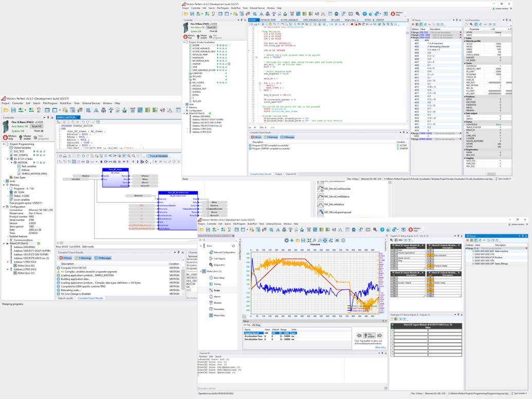Click the scope camera snapshot icon
Screen dimensions: 532x399
pos(337,240)
